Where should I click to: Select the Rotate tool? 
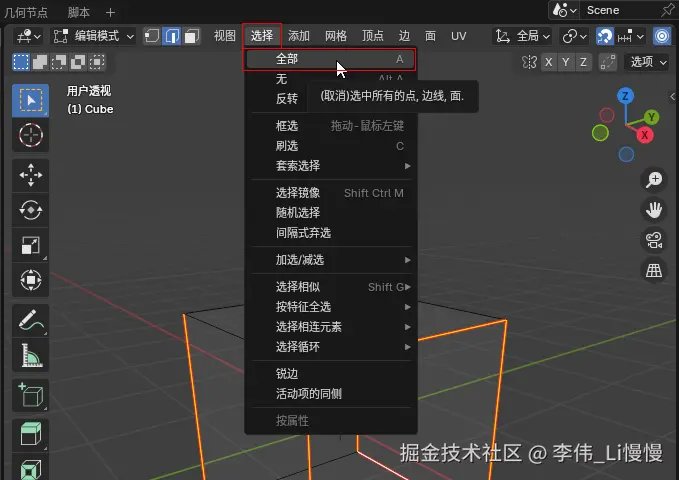point(30,210)
